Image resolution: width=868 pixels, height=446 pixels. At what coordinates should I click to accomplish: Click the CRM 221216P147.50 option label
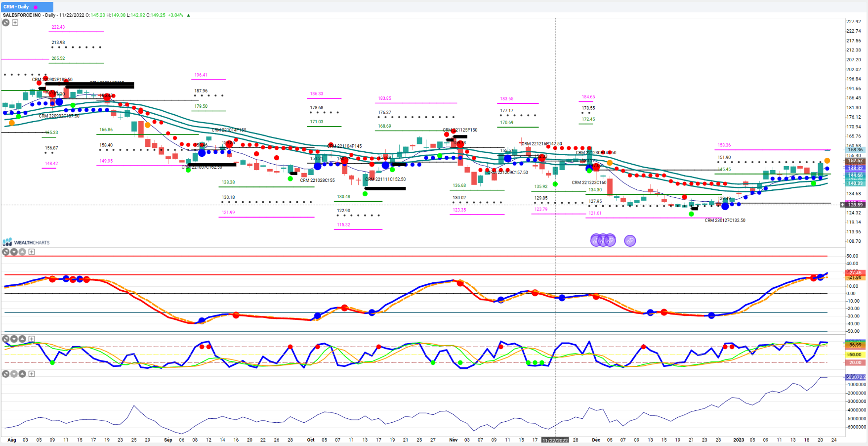(542, 144)
